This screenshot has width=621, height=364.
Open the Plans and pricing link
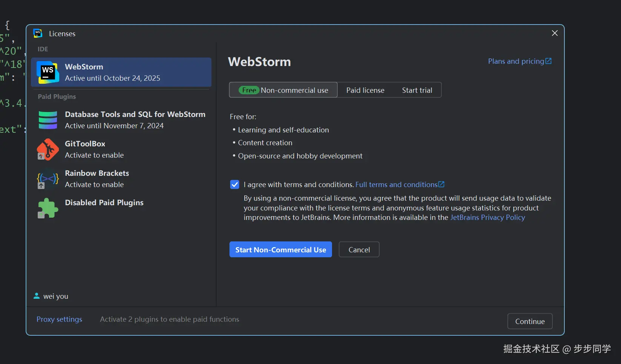tap(516, 61)
